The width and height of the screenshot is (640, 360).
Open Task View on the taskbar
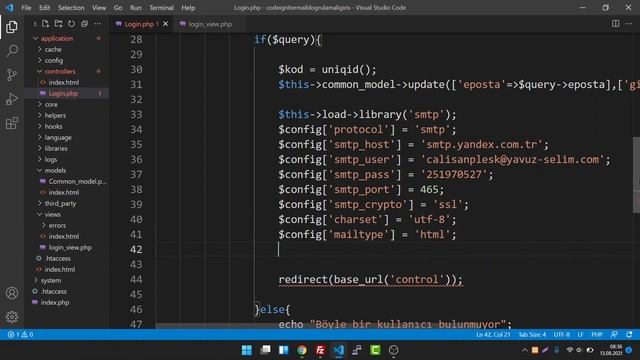265,350
